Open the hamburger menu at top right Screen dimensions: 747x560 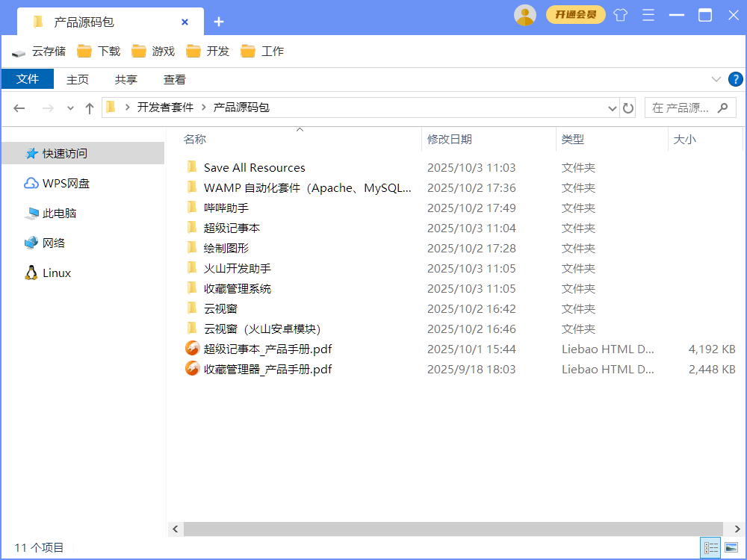648,15
